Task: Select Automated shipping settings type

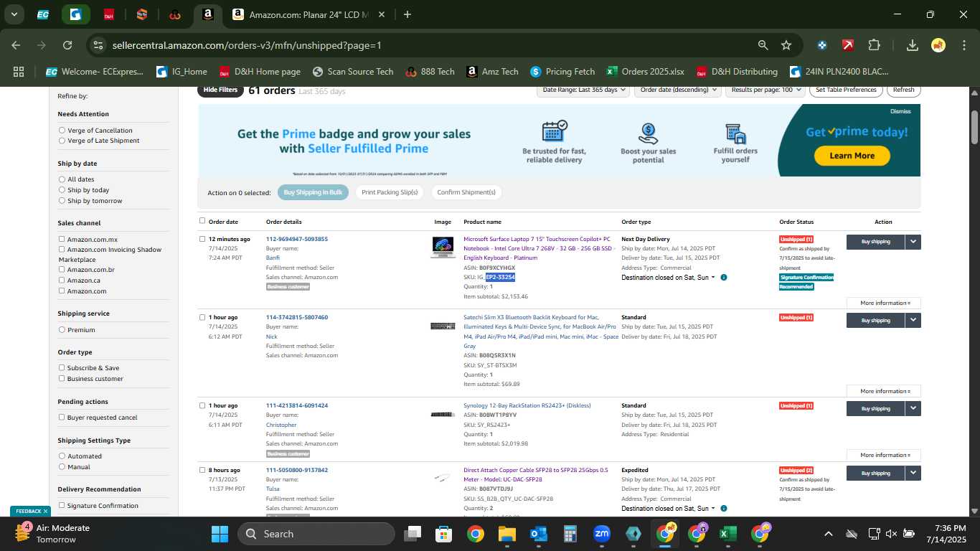Action: [62, 456]
